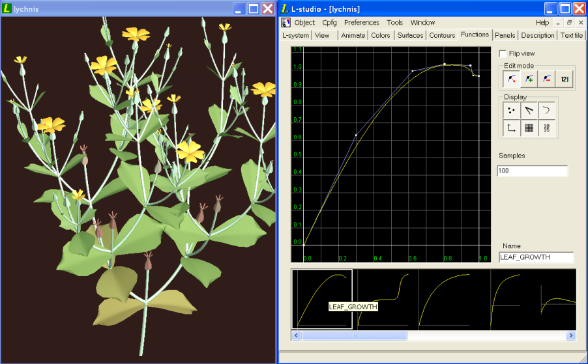Switch to the Surfaces tab
The height and width of the screenshot is (364, 588).
tap(410, 35)
